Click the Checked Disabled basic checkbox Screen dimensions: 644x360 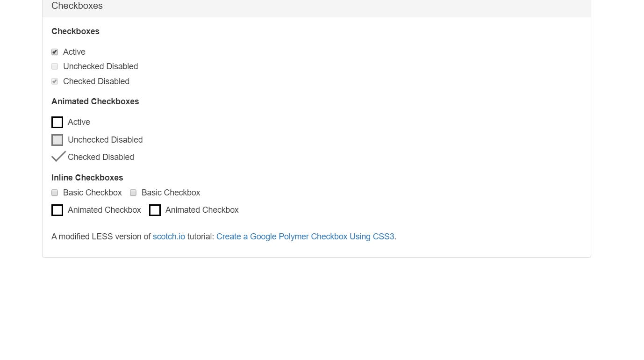click(55, 81)
